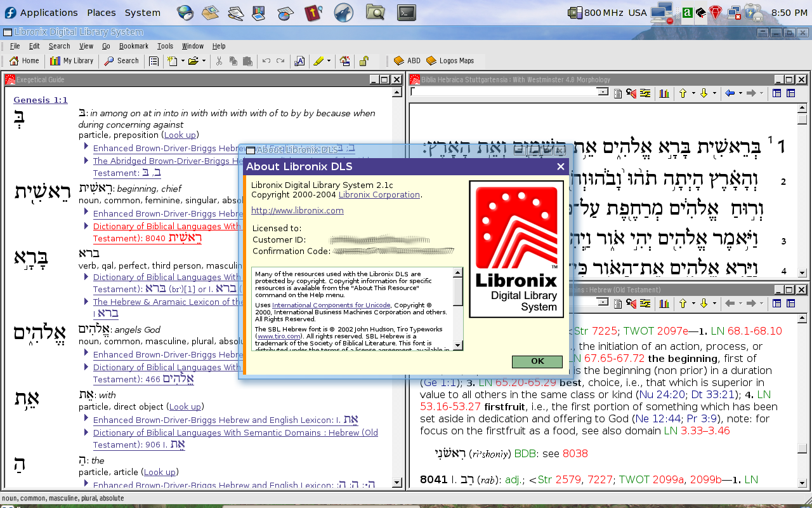The height and width of the screenshot is (508, 812).
Task: Click the padlock toolbar icon
Action: coord(364,61)
